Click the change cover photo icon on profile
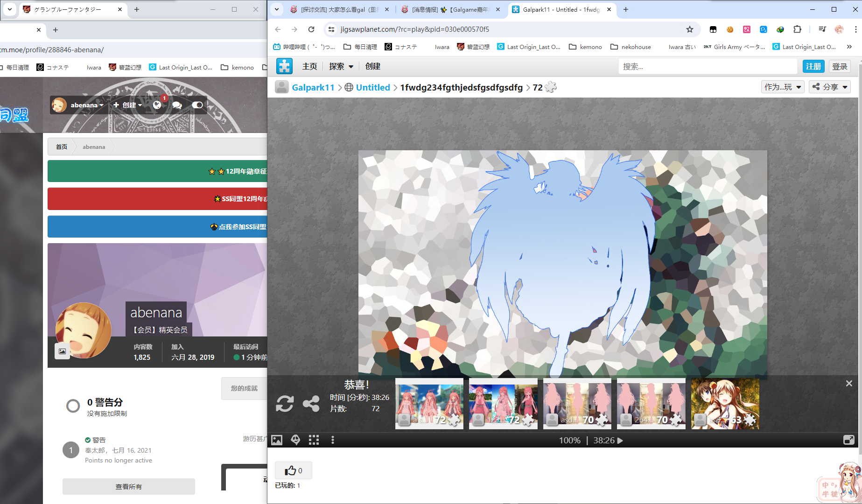The image size is (862, 504). tap(62, 351)
